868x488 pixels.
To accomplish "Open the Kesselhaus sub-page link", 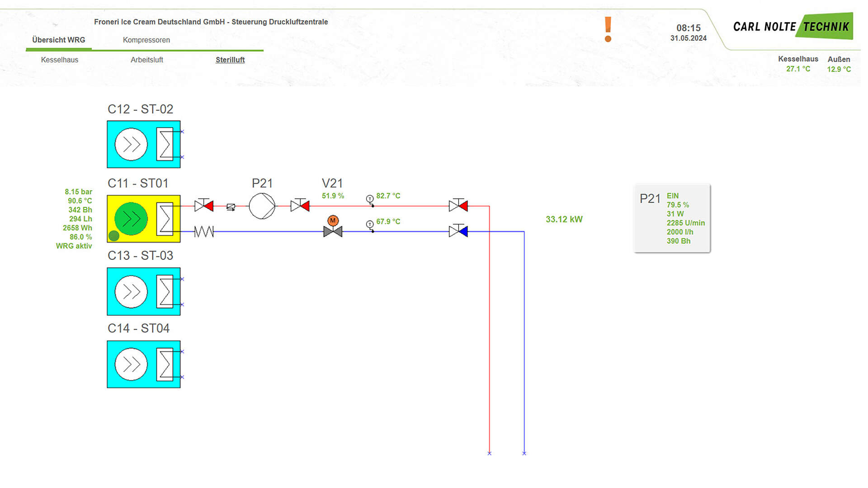I will tap(60, 60).
